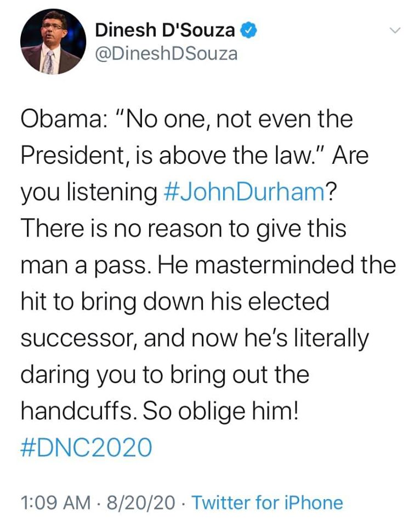Click the 8/20/20 date
420x526 pixels.
141,502
